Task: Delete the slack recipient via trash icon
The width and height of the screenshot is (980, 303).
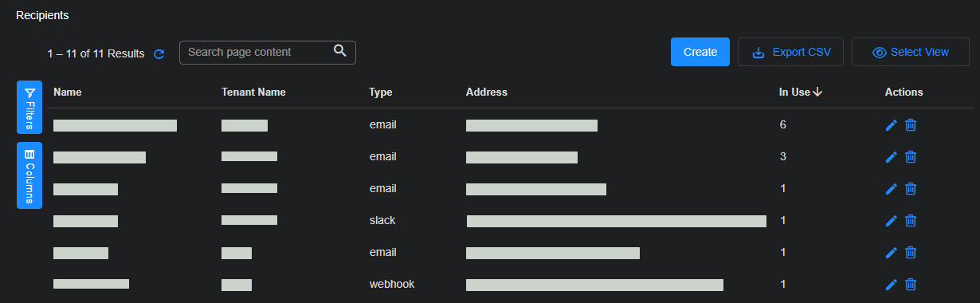Action: [x=911, y=221]
